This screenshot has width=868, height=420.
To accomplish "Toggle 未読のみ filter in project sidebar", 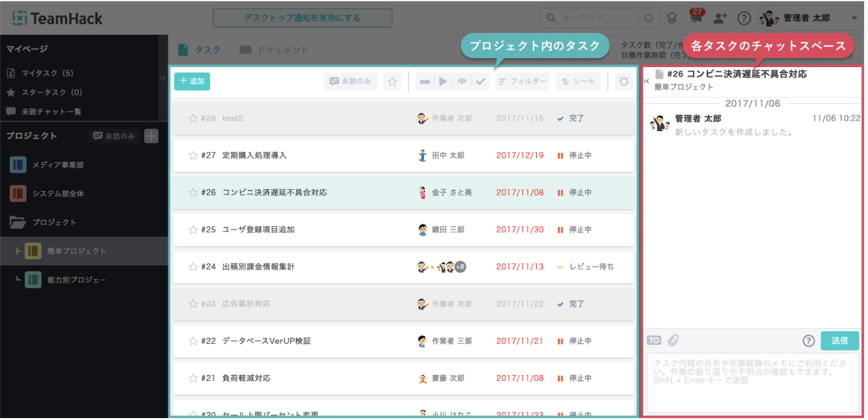I will [x=114, y=136].
